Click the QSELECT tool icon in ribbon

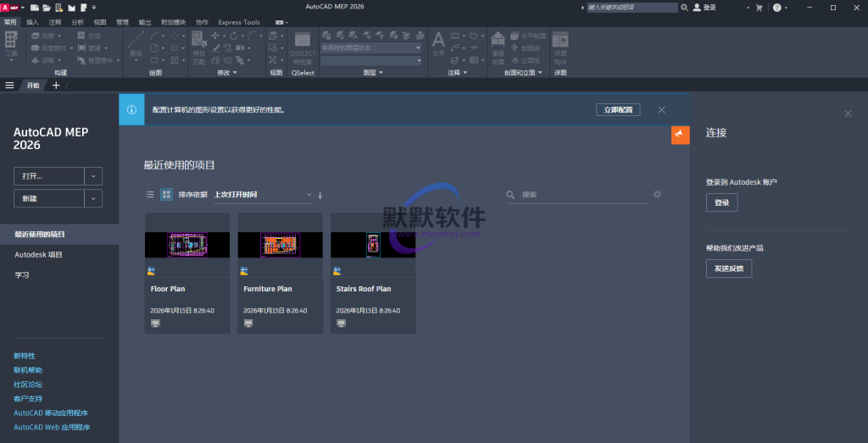pyautogui.click(x=303, y=40)
